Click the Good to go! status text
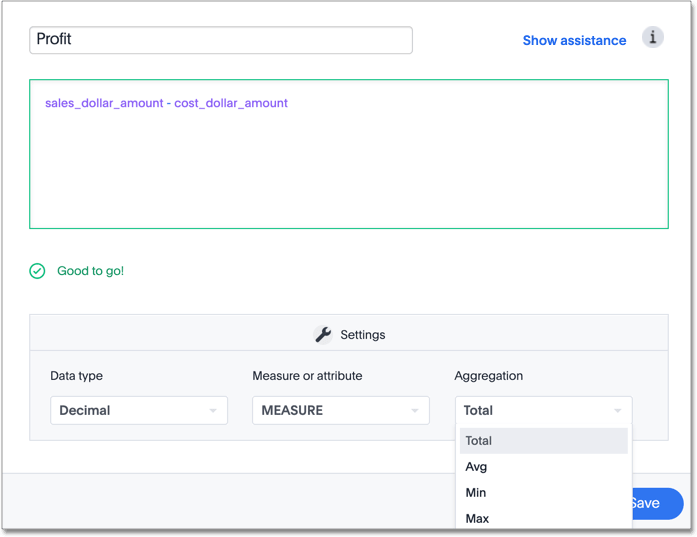Viewport: 697px width, 537px height. (x=90, y=271)
